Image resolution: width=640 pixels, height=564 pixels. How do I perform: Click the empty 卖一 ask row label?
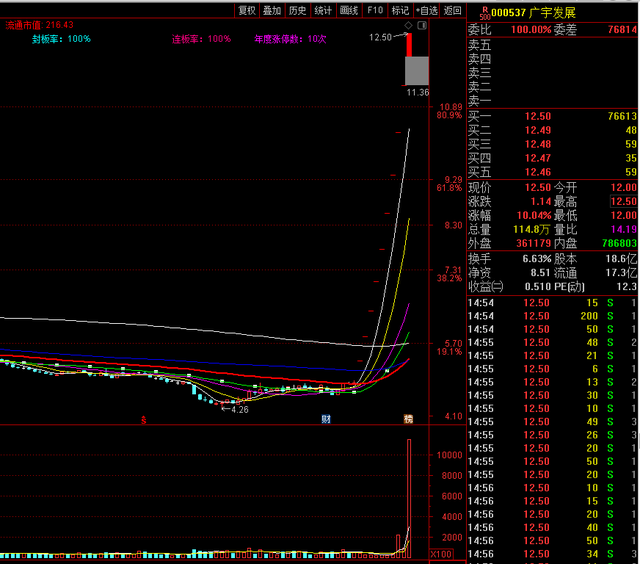[479, 101]
